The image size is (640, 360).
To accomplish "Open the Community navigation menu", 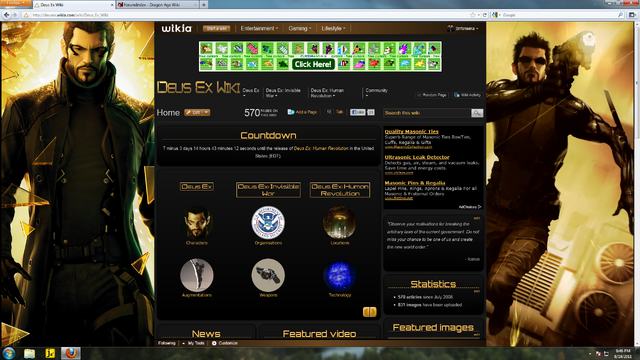I will click(x=376, y=93).
